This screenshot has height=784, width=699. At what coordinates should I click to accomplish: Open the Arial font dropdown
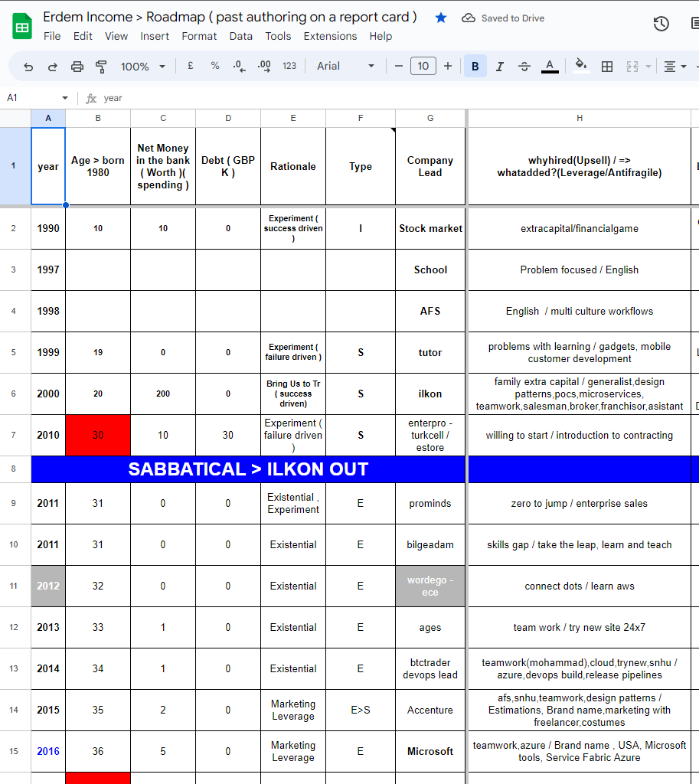click(x=345, y=66)
